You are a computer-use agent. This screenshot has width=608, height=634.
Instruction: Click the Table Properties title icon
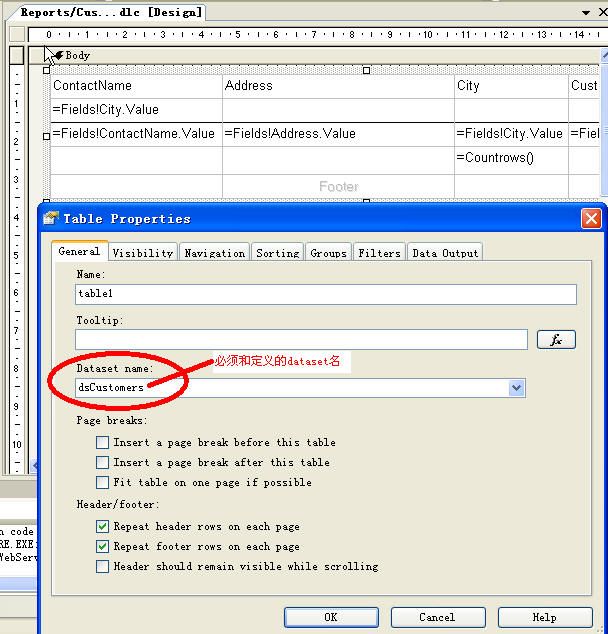pyautogui.click(x=51, y=218)
